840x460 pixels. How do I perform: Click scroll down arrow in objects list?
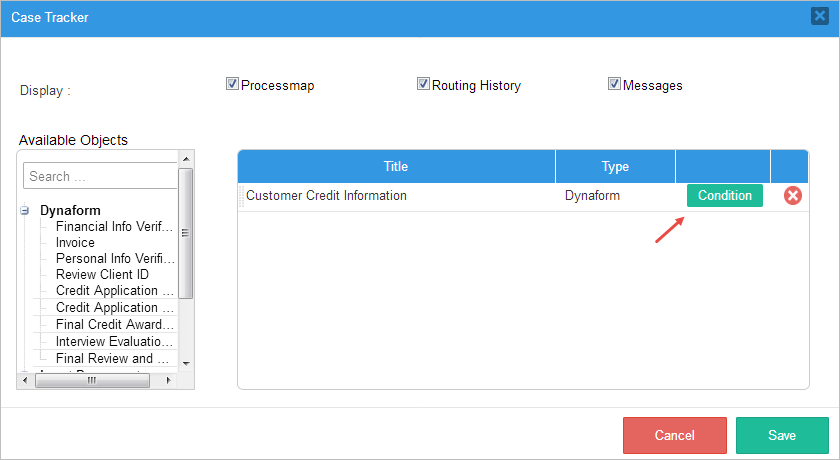pyautogui.click(x=186, y=363)
